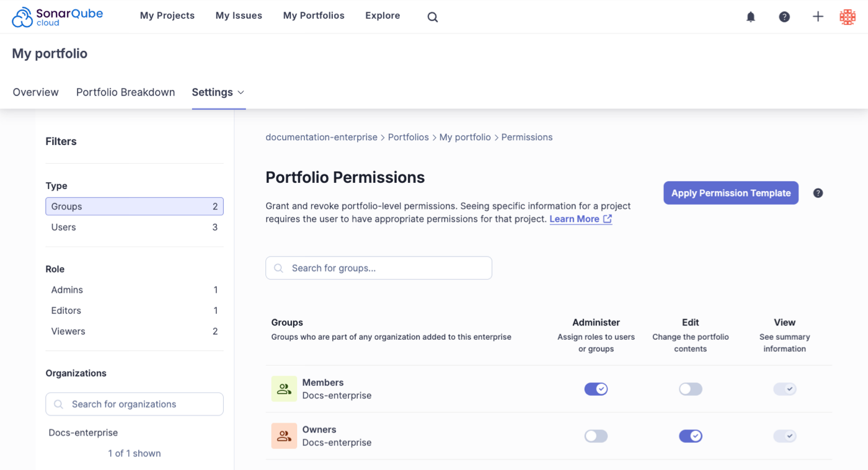Select the Users type filter
Viewport: 868px width, 470px height.
coord(135,227)
